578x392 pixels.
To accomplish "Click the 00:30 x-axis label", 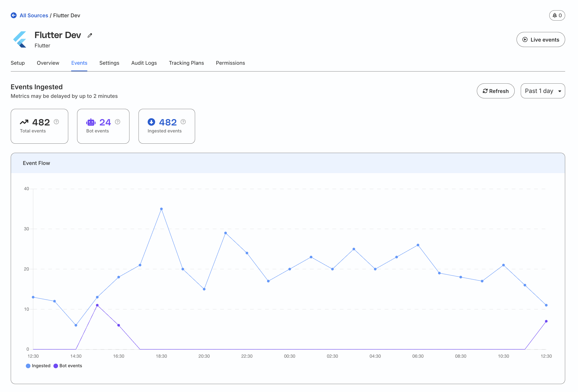I will (289, 356).
